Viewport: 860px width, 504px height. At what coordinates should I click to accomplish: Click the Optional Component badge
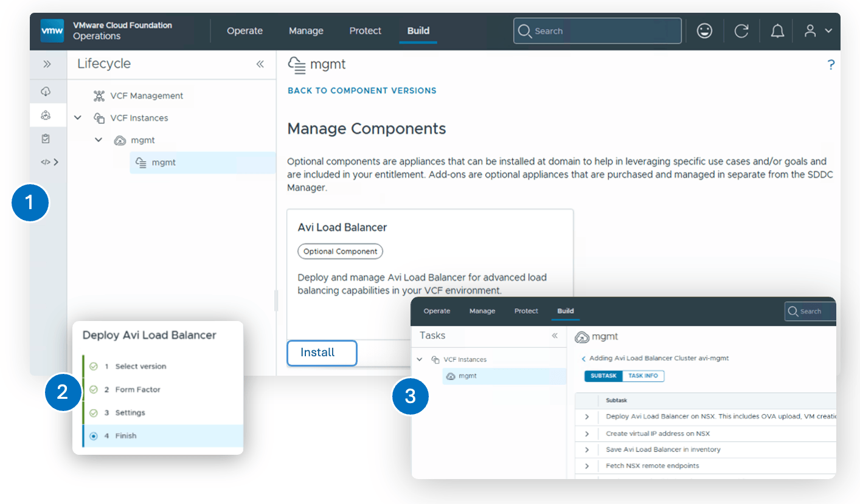(x=341, y=251)
